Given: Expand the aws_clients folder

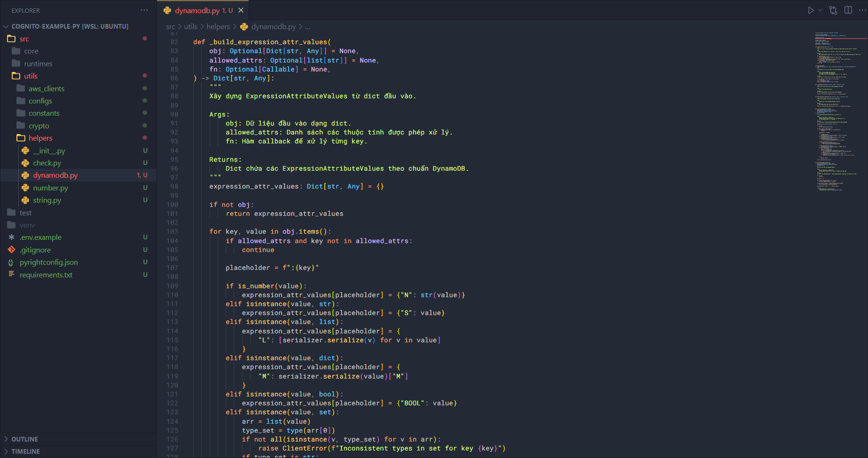Looking at the screenshot, I should pyautogui.click(x=46, y=89).
